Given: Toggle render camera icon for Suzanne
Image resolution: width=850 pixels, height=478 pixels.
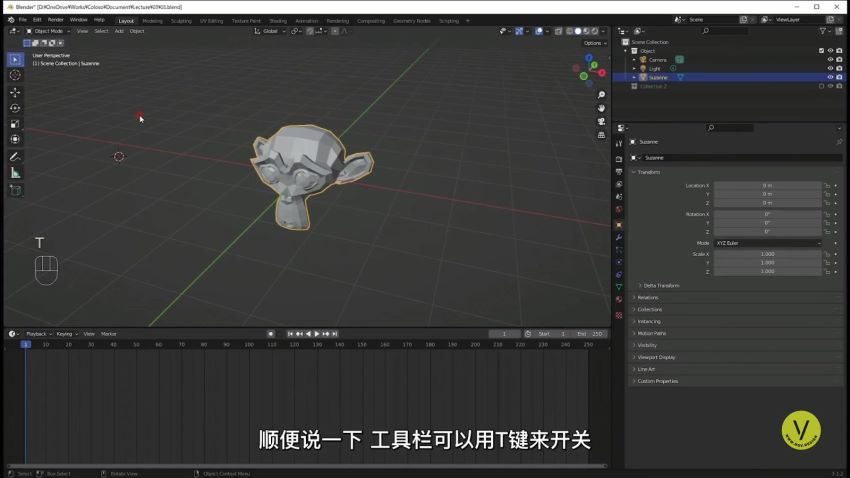Looking at the screenshot, I should pos(839,77).
